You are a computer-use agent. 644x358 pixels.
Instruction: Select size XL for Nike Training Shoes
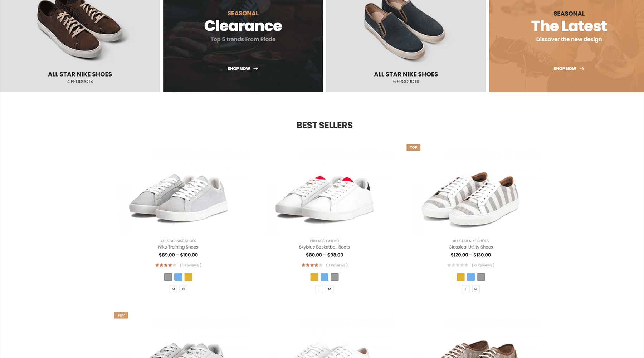[183, 289]
